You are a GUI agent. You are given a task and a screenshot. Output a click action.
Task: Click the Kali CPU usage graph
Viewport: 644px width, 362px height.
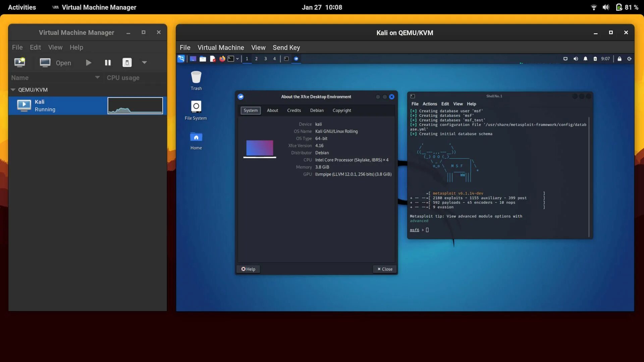click(135, 106)
